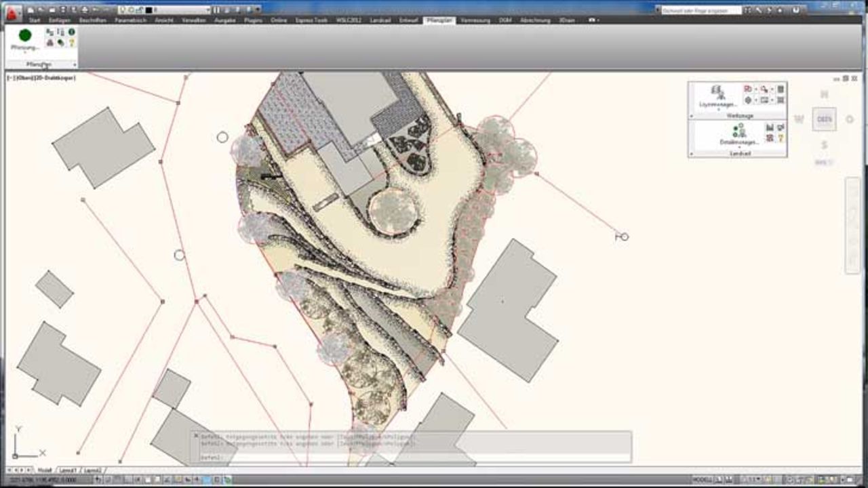The width and height of the screenshot is (868, 488).
Task: Open the Landcad ribbon tab
Action: [x=380, y=20]
